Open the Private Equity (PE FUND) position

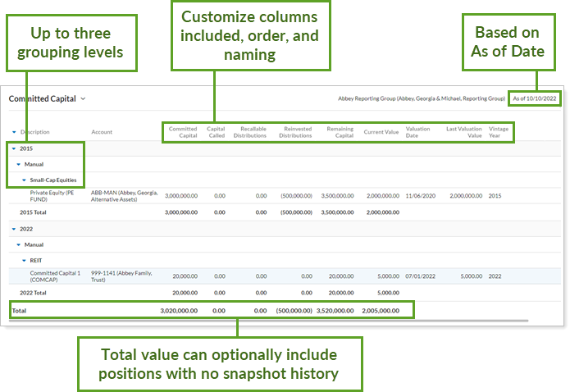click(x=53, y=196)
